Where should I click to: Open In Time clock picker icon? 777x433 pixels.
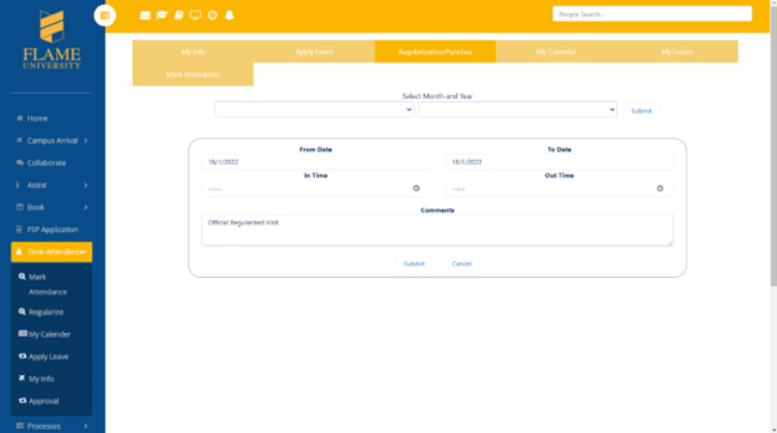[416, 188]
